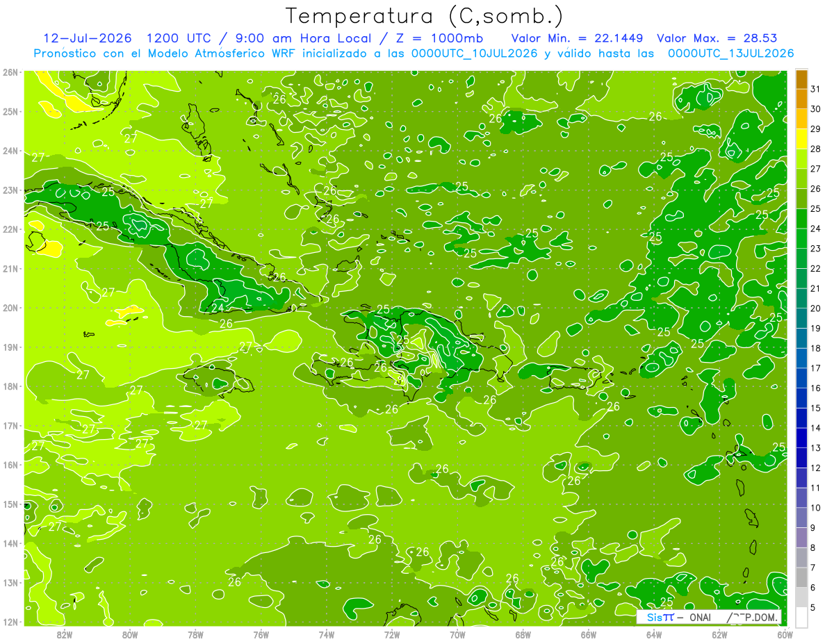The width and height of the screenshot is (834, 644).
Task: Click the "68W" longitude label
Action: click(523, 634)
